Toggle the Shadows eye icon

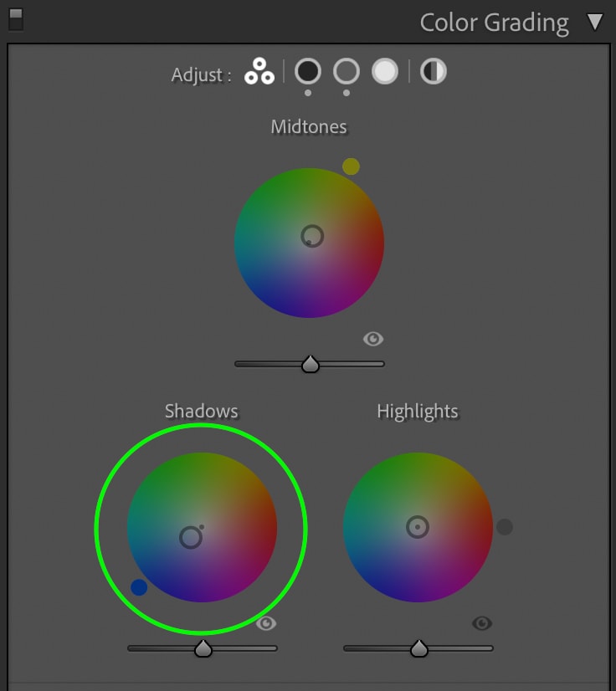click(x=266, y=623)
